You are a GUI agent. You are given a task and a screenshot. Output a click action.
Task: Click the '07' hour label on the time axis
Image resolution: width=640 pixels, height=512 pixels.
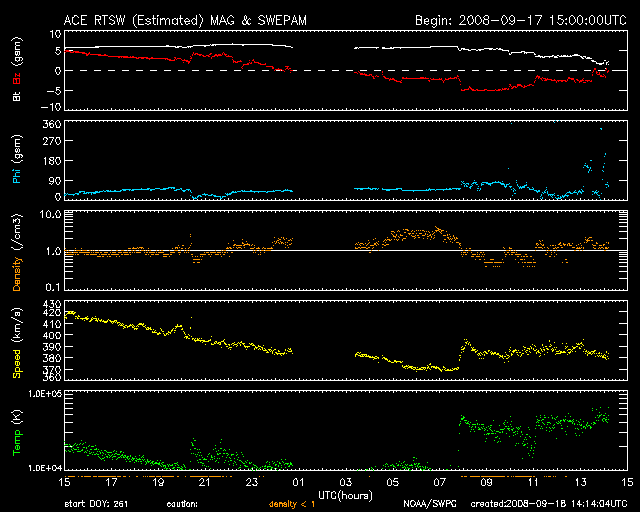(x=439, y=483)
